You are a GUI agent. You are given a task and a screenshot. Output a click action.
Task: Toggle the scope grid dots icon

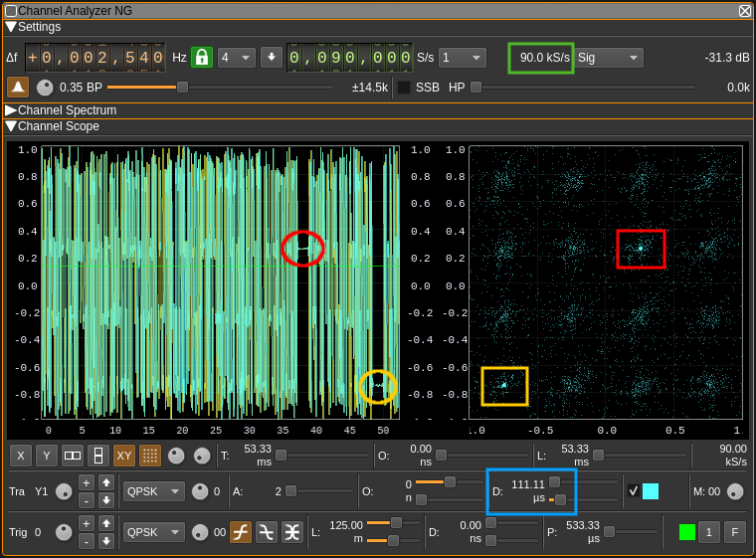[x=150, y=456]
